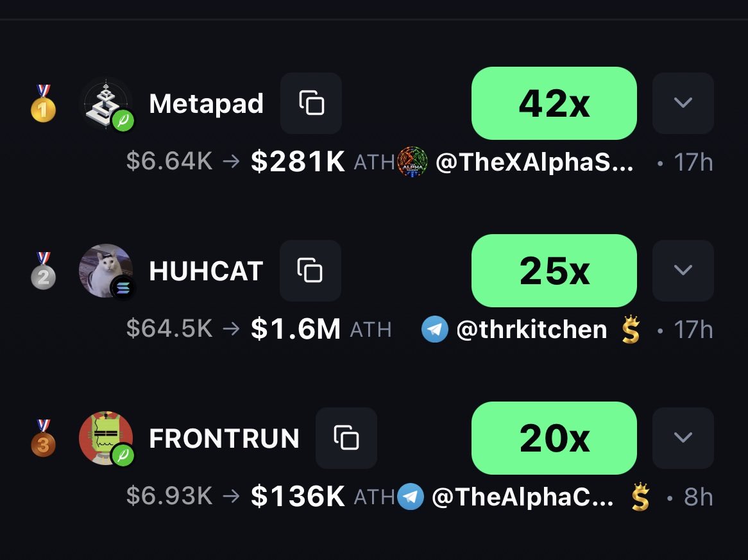The width and height of the screenshot is (748, 560).
Task: Copy the HUHCAT token address
Action: coord(310,271)
